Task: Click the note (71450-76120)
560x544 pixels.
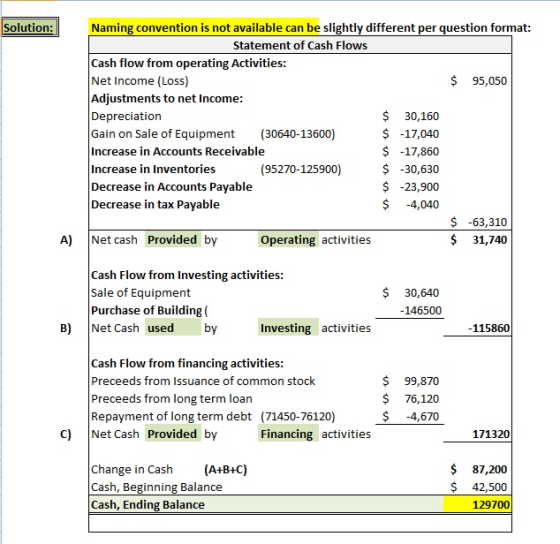Action: [x=298, y=416]
